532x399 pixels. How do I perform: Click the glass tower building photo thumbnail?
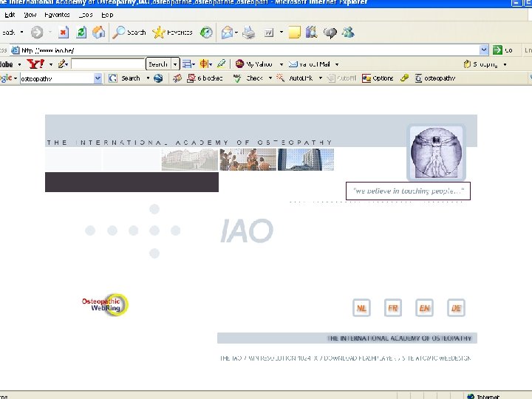pyautogui.click(x=306, y=160)
